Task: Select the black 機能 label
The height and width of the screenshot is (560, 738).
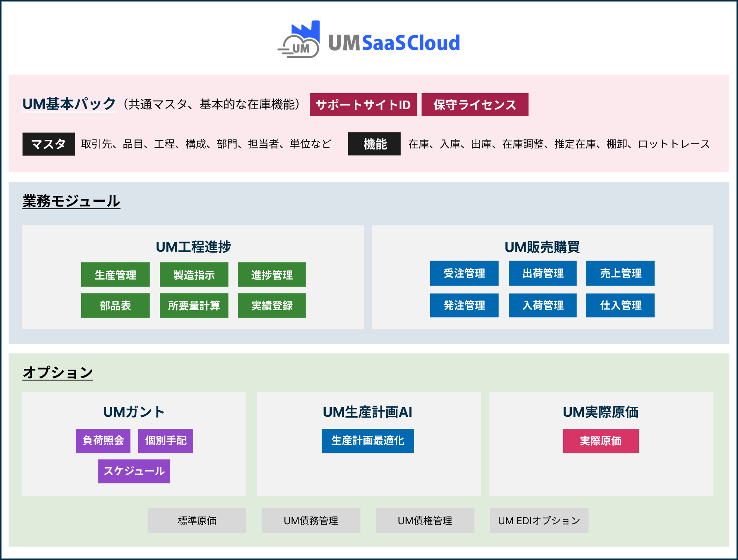Action: pos(374,144)
